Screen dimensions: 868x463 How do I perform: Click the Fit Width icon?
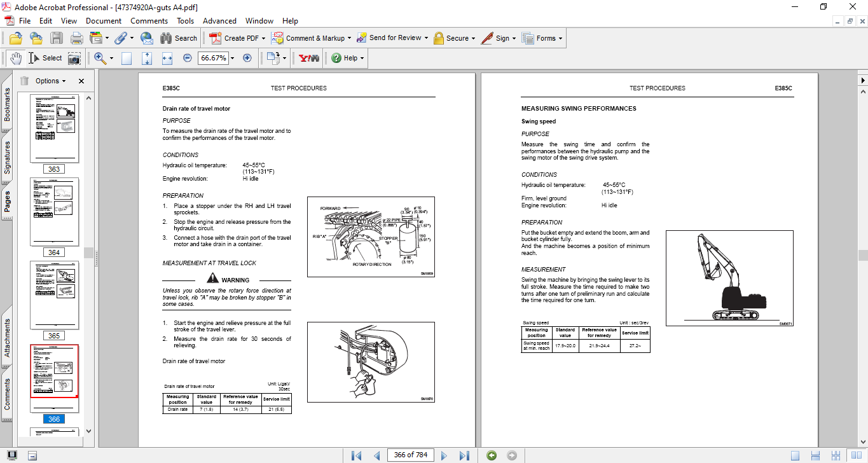point(167,58)
